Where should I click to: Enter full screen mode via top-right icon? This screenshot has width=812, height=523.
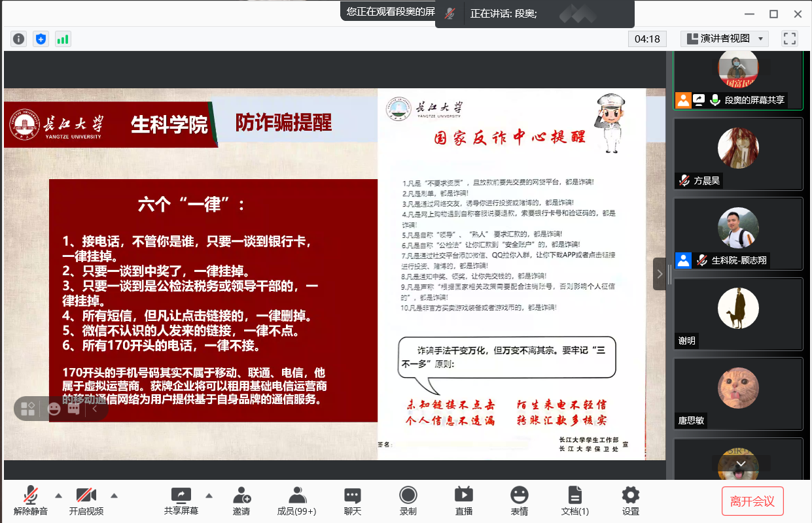pyautogui.click(x=790, y=39)
